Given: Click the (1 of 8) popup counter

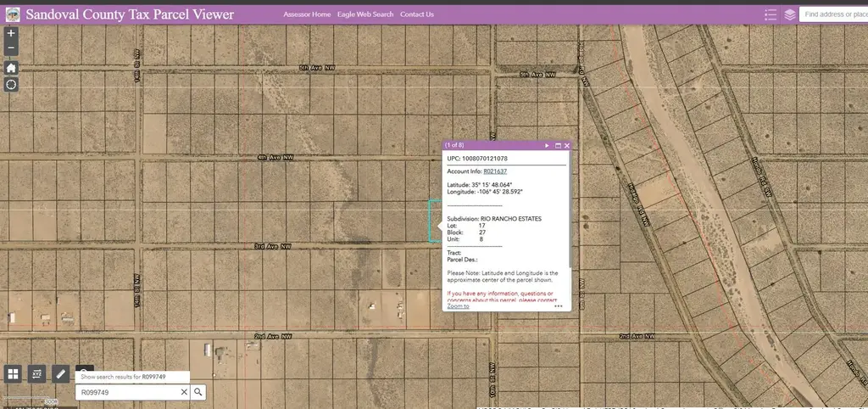Looking at the screenshot, I should (454, 146).
